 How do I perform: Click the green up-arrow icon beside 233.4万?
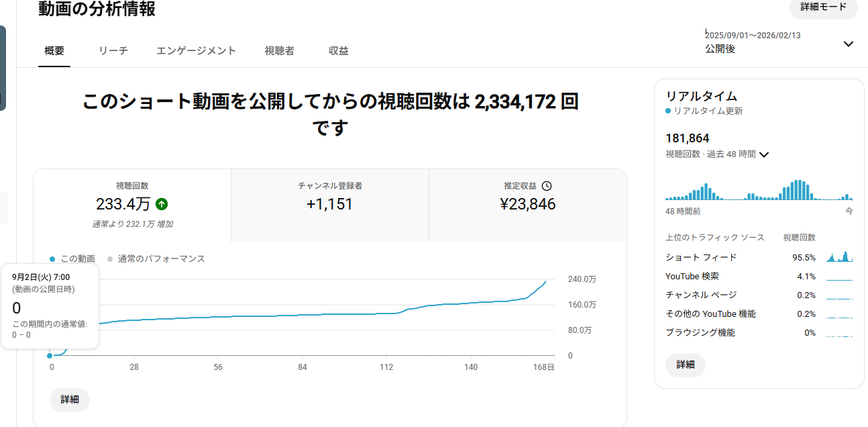pyautogui.click(x=162, y=204)
